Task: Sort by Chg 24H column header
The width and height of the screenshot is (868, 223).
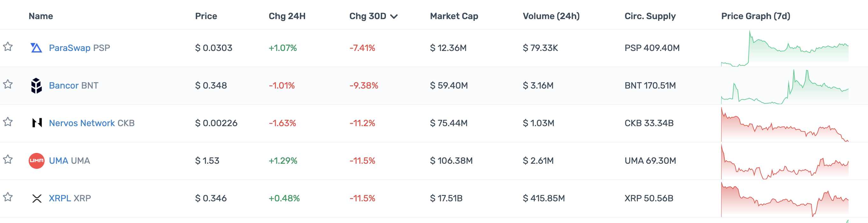Action: coord(287,16)
